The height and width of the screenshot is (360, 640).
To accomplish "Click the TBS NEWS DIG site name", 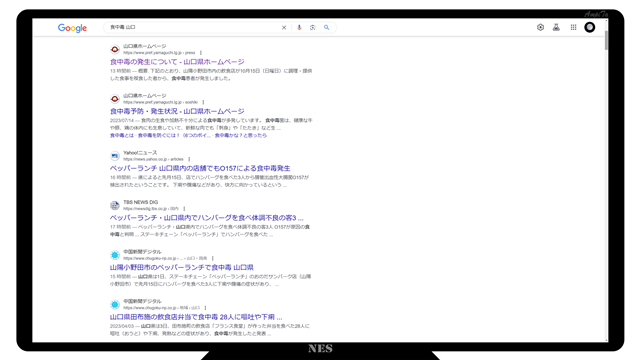I will [140, 202].
